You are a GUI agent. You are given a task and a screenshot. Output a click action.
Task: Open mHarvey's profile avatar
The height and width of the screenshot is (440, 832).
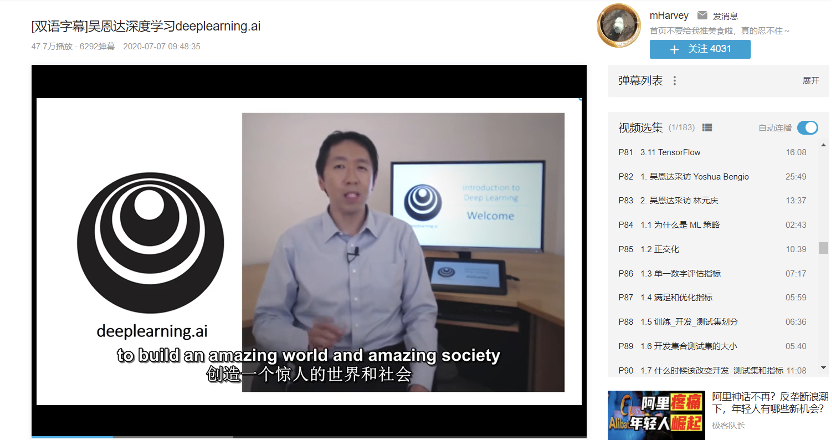(619, 25)
